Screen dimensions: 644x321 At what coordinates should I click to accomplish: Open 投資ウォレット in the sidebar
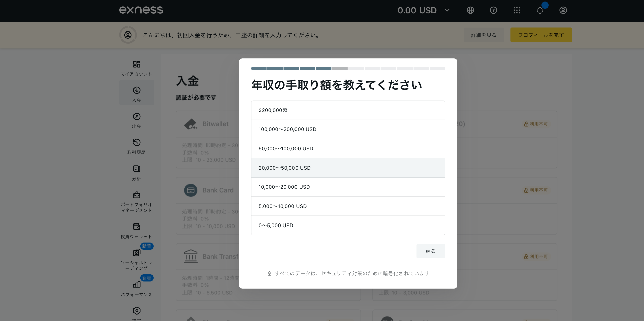click(137, 231)
